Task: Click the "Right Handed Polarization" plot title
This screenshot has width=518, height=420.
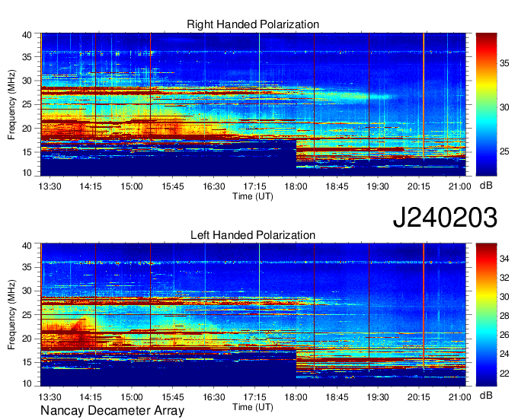Action: [253, 24]
